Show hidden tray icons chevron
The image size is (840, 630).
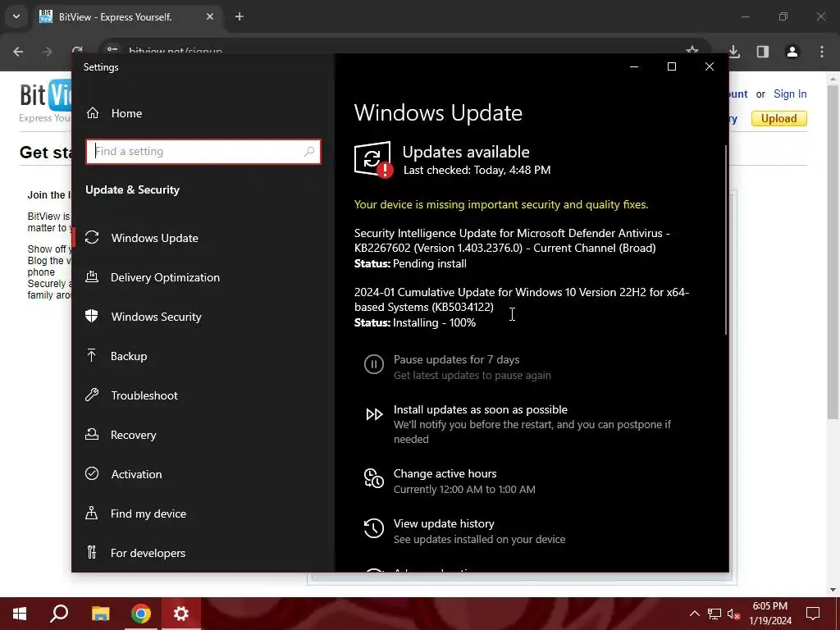pyautogui.click(x=694, y=614)
